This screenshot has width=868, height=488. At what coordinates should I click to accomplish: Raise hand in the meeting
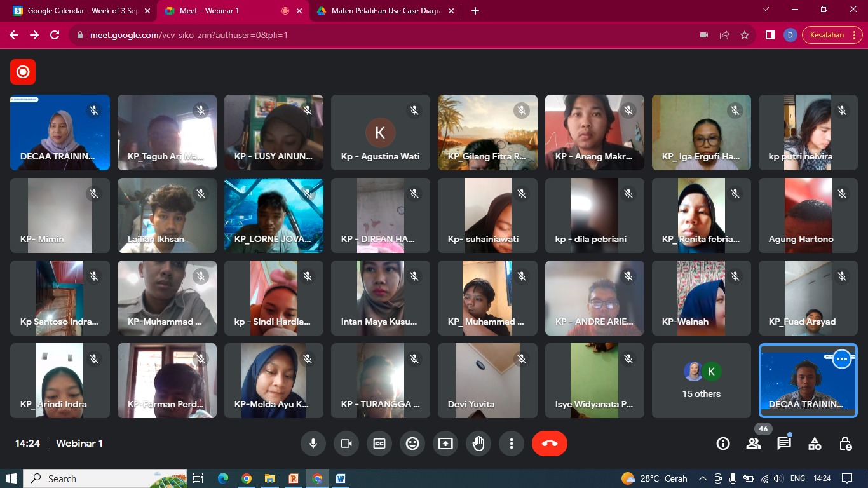(478, 444)
